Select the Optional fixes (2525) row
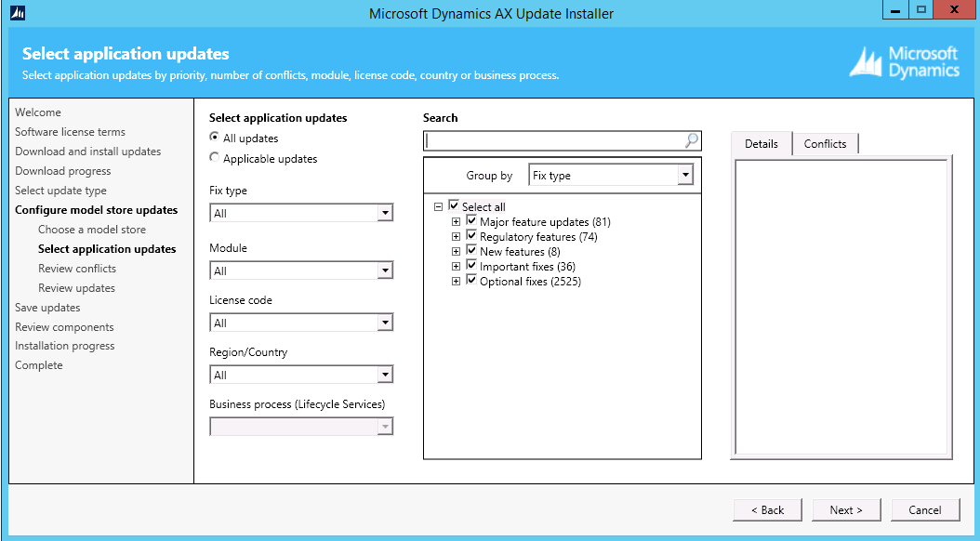 point(530,281)
